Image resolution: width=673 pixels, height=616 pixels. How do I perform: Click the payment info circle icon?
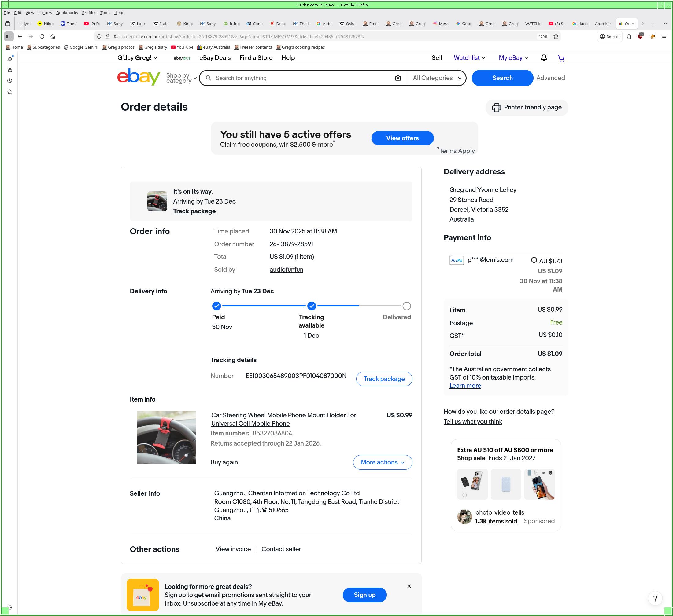pos(534,260)
